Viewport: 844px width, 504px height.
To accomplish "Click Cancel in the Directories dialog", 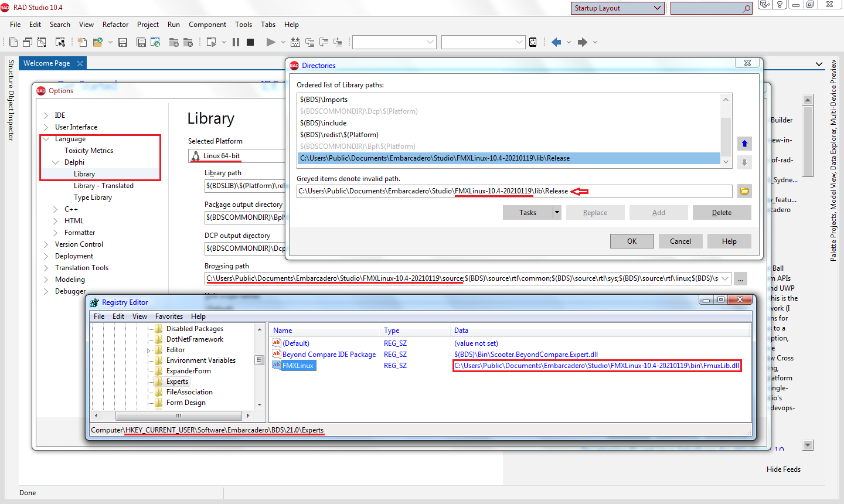I will coord(680,241).
